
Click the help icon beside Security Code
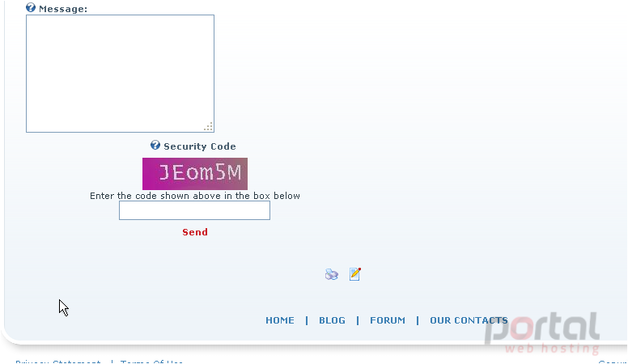coord(155,145)
